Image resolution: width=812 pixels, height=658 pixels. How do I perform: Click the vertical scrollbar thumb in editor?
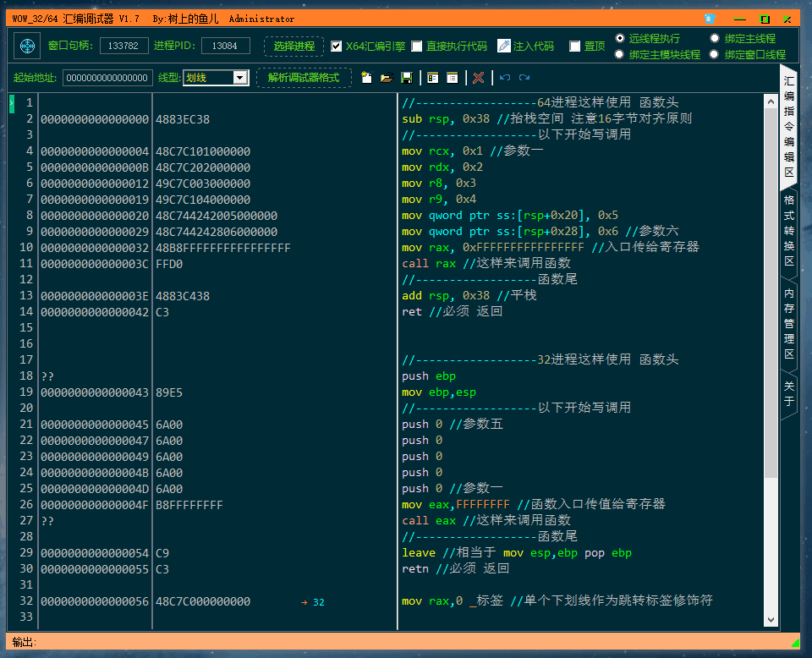(771, 293)
